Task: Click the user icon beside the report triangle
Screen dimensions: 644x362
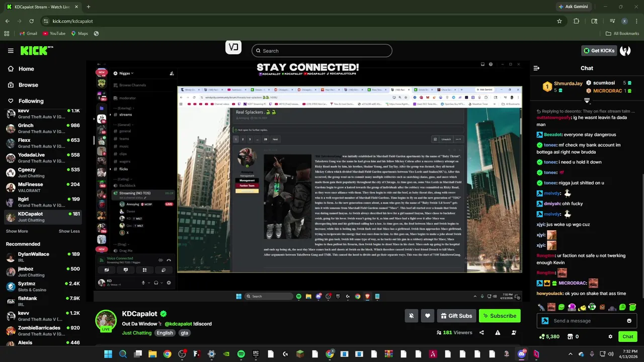Action: (x=514, y=332)
